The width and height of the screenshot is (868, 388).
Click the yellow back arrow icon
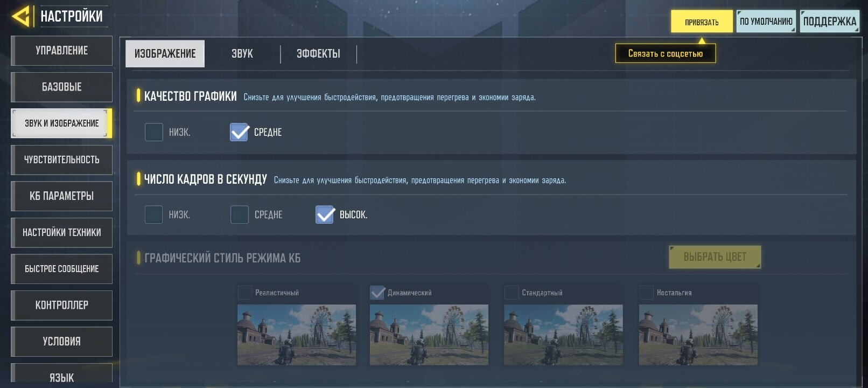coord(20,16)
